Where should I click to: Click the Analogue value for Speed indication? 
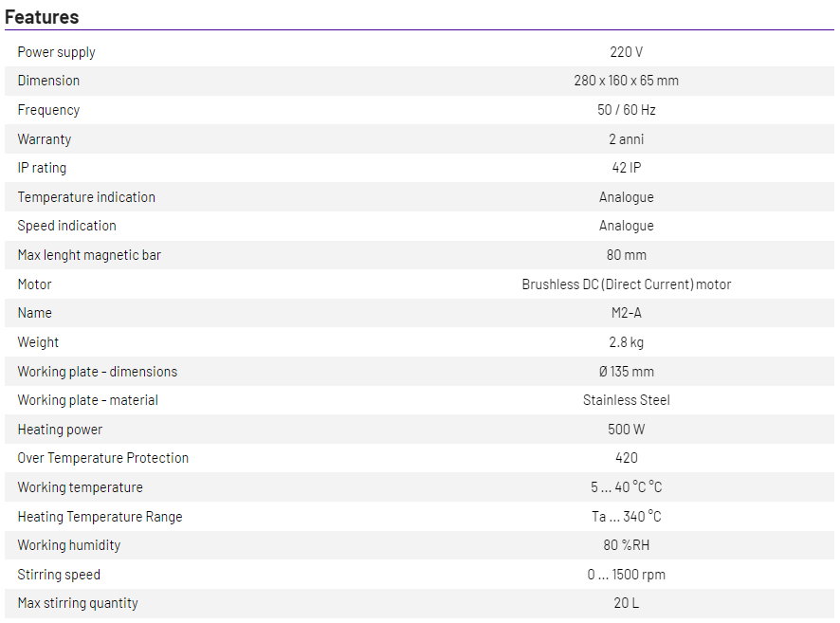[x=626, y=226]
